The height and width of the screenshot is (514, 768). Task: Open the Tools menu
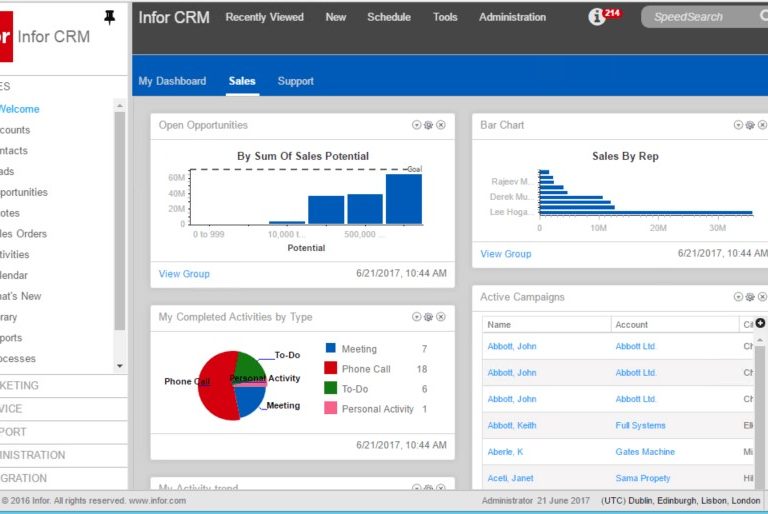click(445, 17)
